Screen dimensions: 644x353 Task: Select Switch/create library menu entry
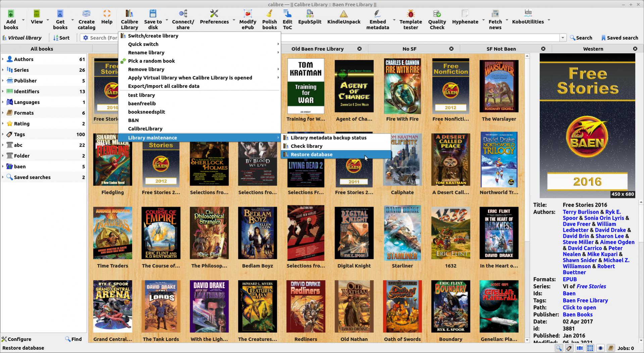pyautogui.click(x=199, y=36)
